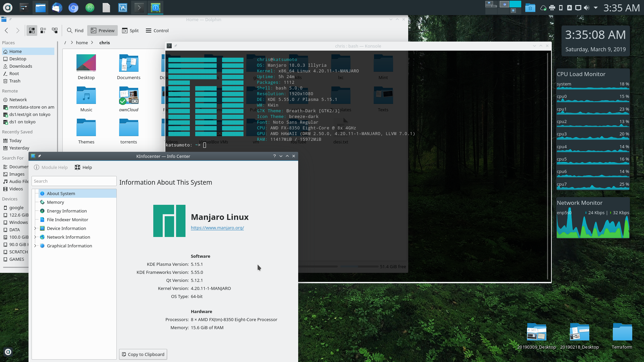The image size is (644, 362).
Task: Open the Terraform folder on desktop
Action: point(622,336)
